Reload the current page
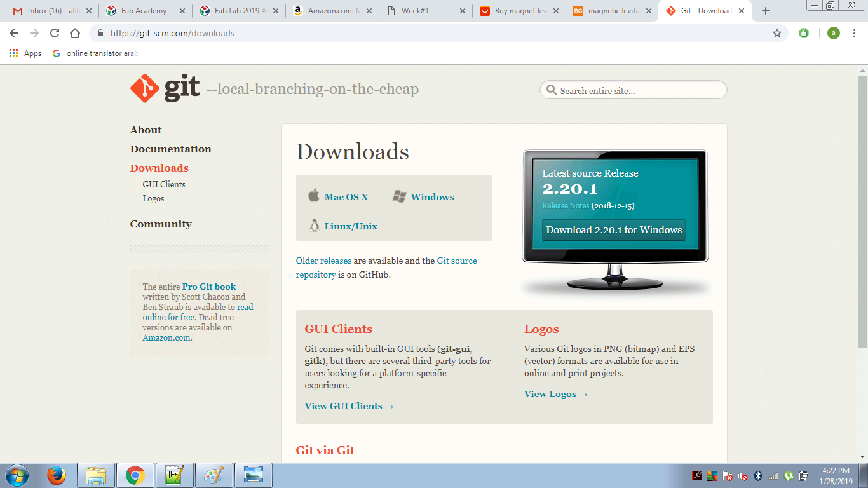This screenshot has height=488, width=868. pyautogui.click(x=55, y=33)
